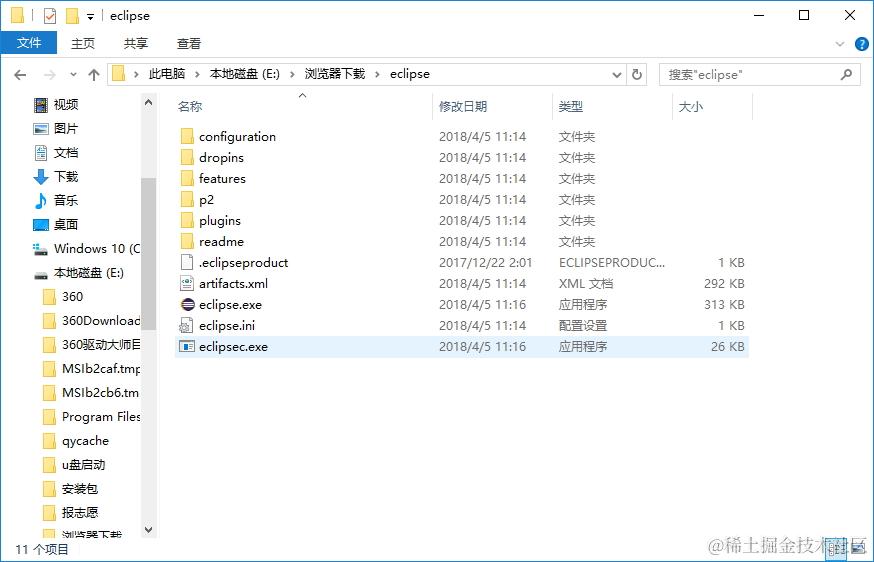Click the sidebar vertical scrollbar thumb

click(148, 254)
